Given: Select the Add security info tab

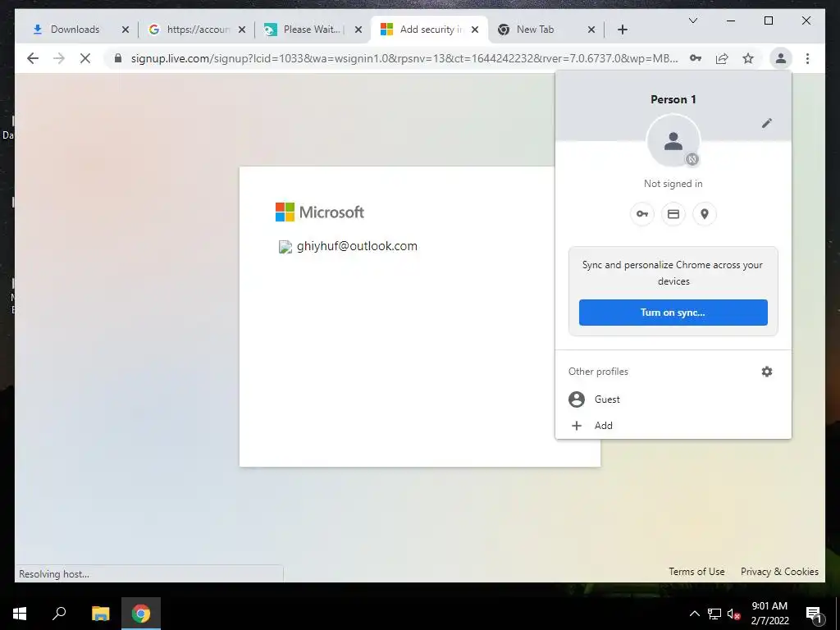Looking at the screenshot, I should coord(428,30).
